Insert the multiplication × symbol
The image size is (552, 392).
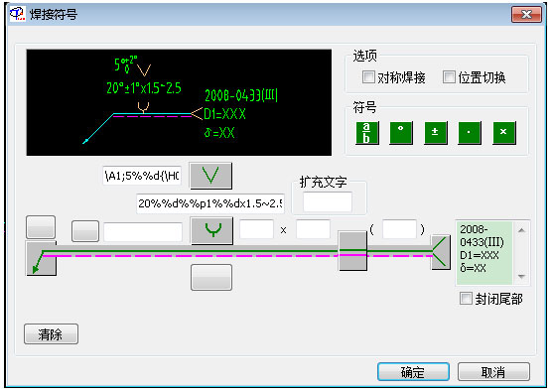[503, 133]
